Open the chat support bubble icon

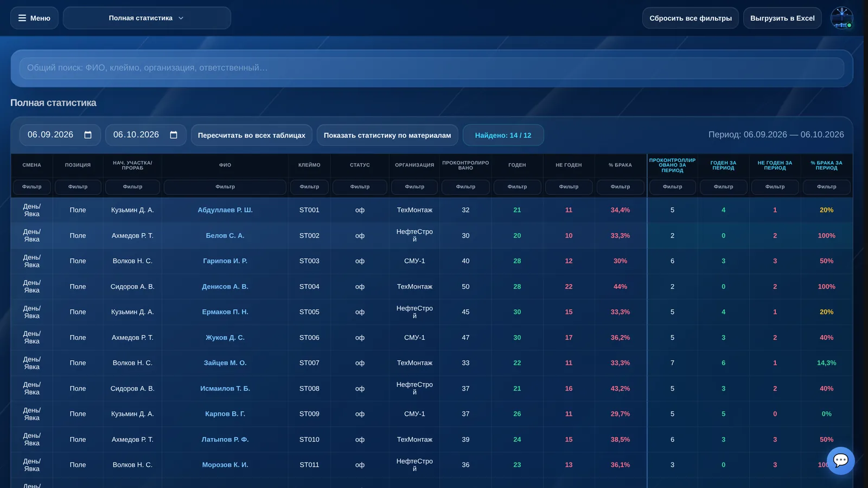click(x=841, y=461)
